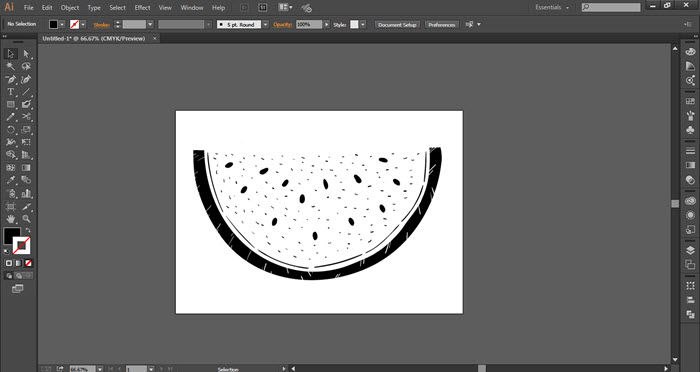The image size is (700, 372).
Task: Open the Pathfinder panel icon
Action: [690, 314]
